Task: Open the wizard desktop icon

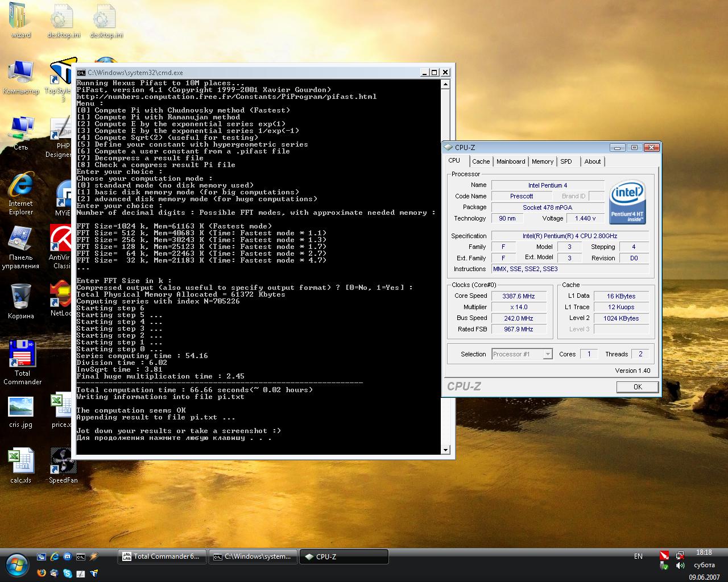Action: tap(20, 20)
